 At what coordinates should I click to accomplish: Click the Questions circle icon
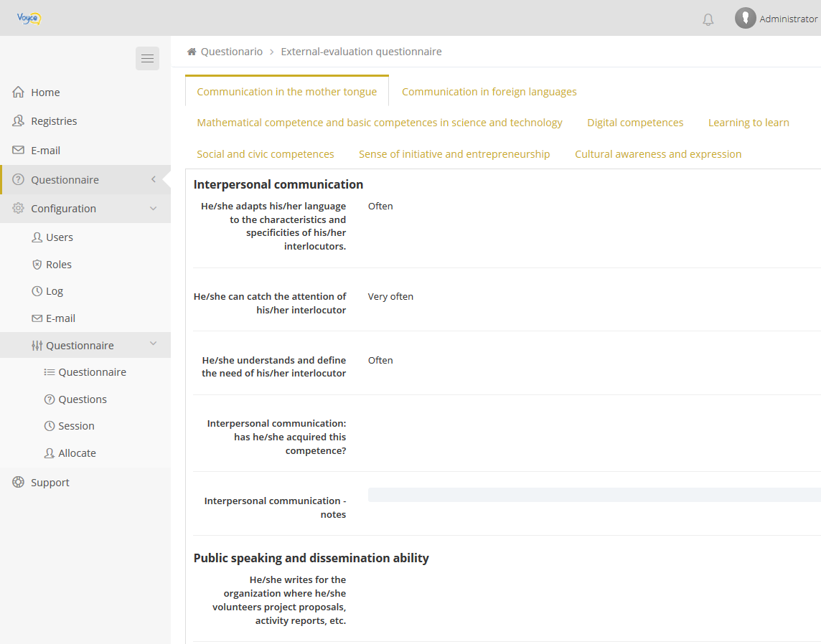[50, 399]
